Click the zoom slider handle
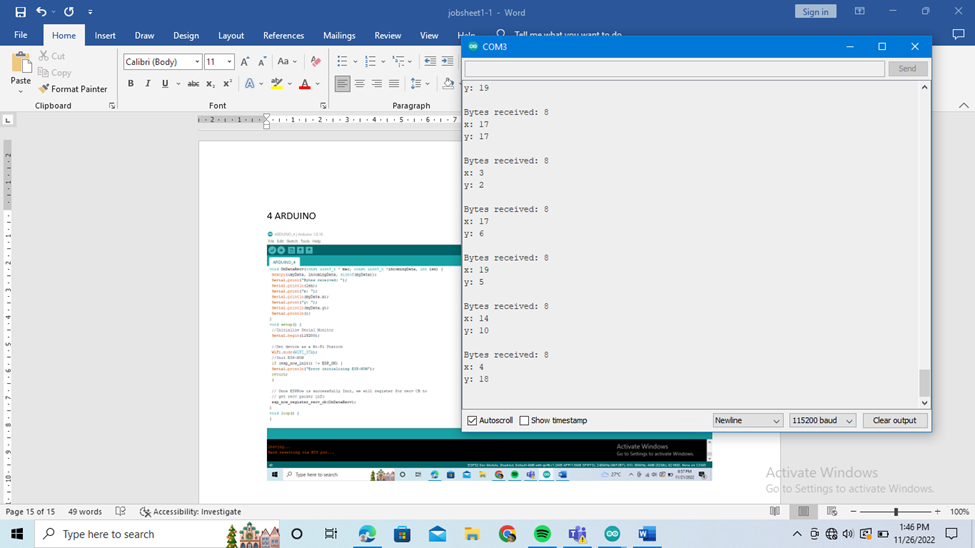Viewport: 975px width, 548px height. tap(896, 511)
